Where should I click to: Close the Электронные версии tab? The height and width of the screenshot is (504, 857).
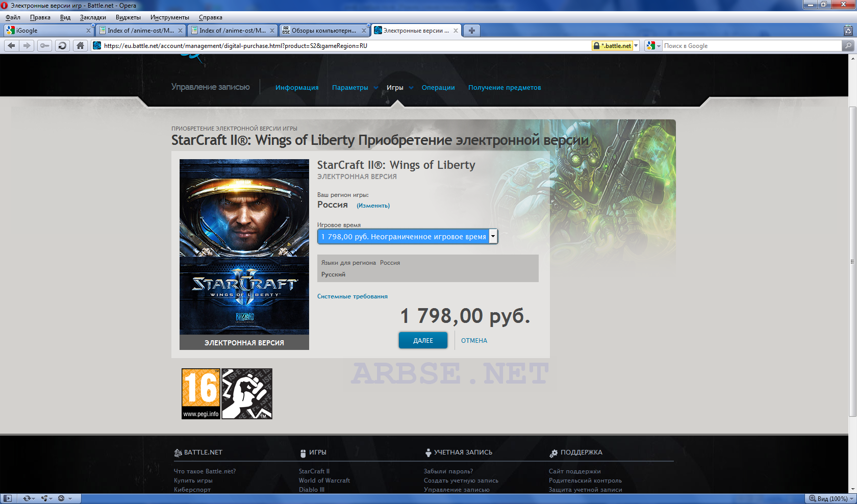click(456, 31)
